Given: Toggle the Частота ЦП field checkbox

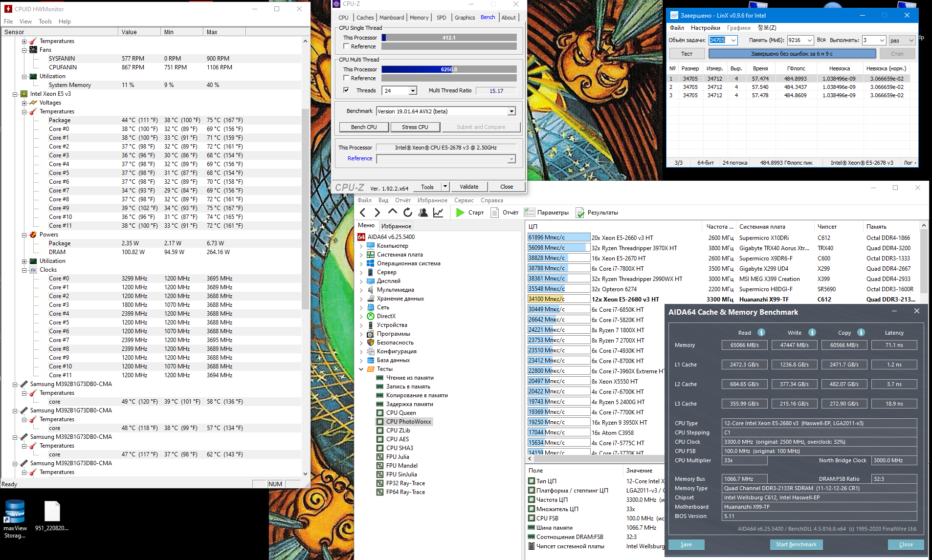Looking at the screenshot, I should pyautogui.click(x=532, y=500).
